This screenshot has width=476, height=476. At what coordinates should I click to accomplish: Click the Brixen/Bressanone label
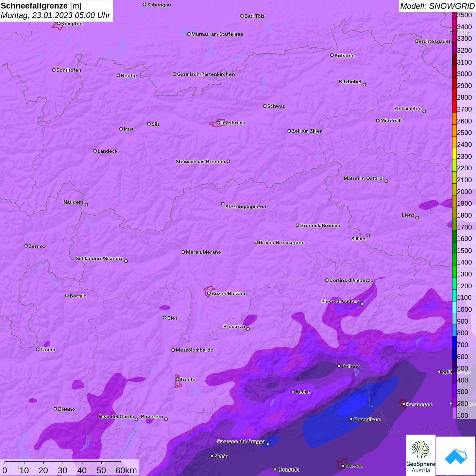pyautogui.click(x=282, y=242)
